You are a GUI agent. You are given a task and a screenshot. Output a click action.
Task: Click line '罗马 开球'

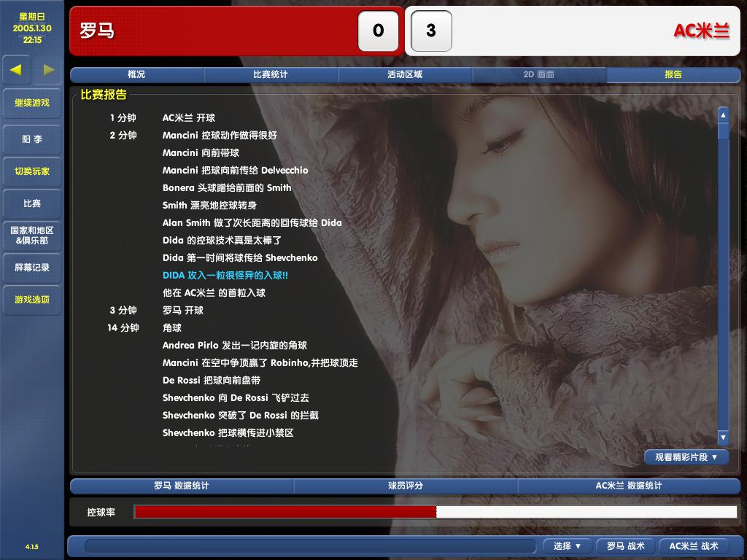pyautogui.click(x=183, y=311)
